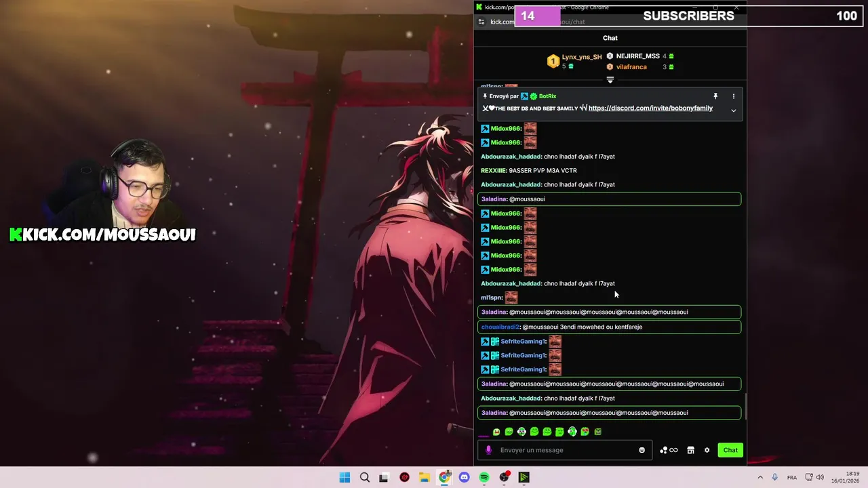The width and height of the screenshot is (868, 488).
Task: Click the microphone icon in the message box
Action: click(488, 450)
